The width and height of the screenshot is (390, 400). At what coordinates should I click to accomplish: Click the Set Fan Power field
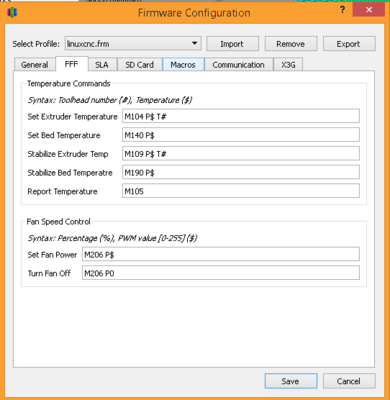click(221, 254)
